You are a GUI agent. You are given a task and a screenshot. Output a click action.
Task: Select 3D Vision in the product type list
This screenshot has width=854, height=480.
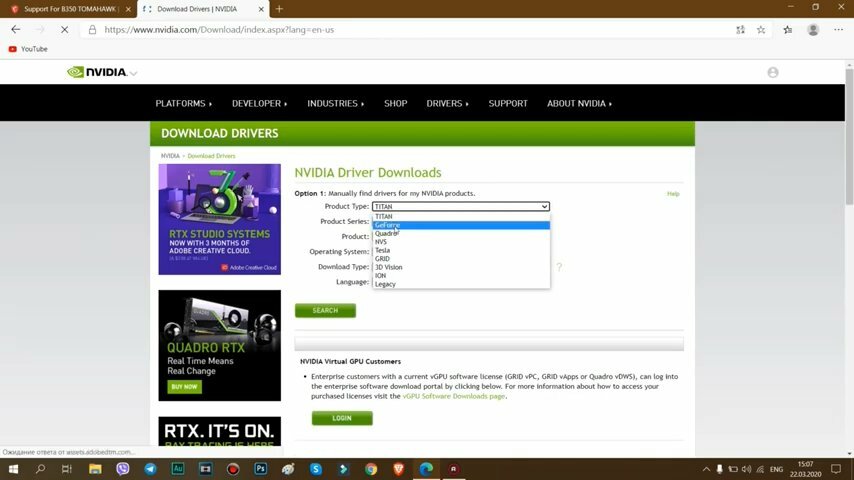461,267
